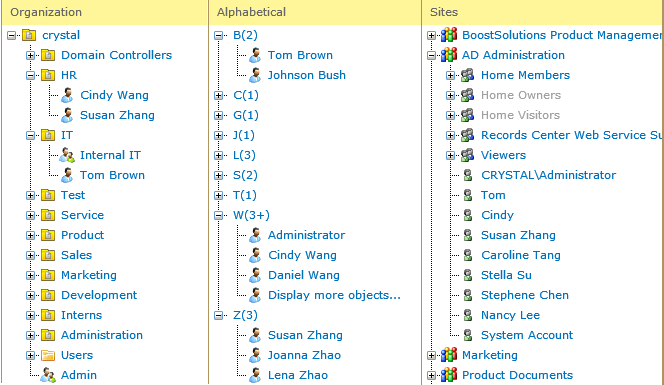Click the Home Members group icon
This screenshot has width=664, height=385.
click(468, 75)
